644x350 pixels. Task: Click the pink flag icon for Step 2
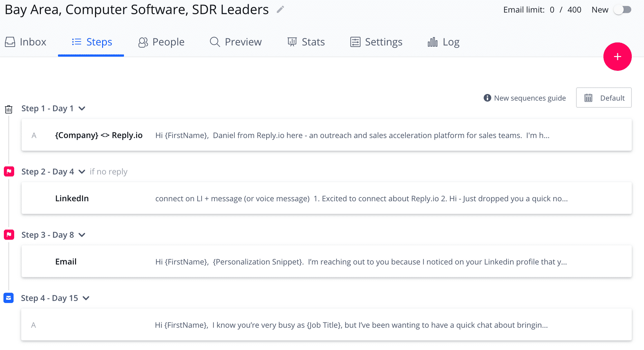coord(9,171)
